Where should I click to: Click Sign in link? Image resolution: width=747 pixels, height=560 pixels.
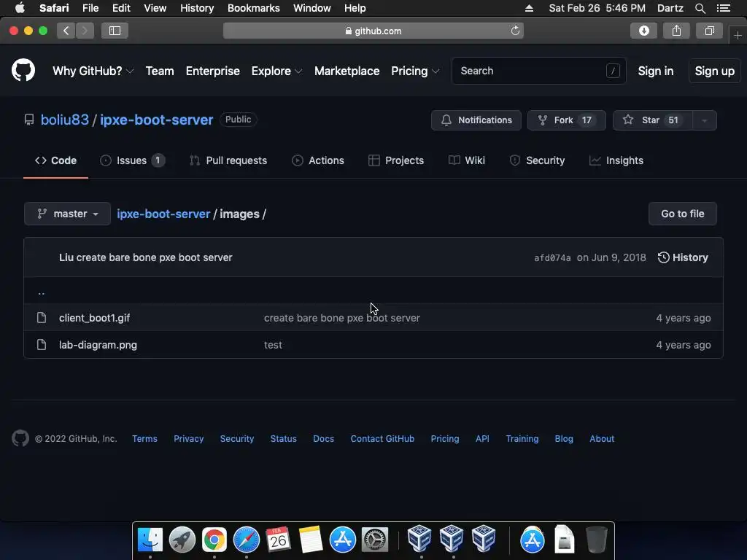point(656,71)
